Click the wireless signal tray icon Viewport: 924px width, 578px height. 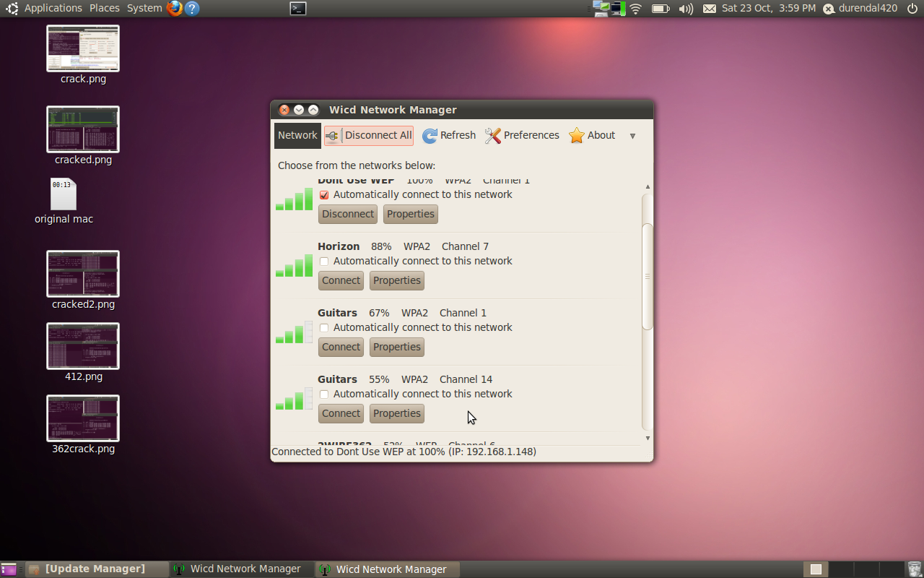click(x=635, y=9)
